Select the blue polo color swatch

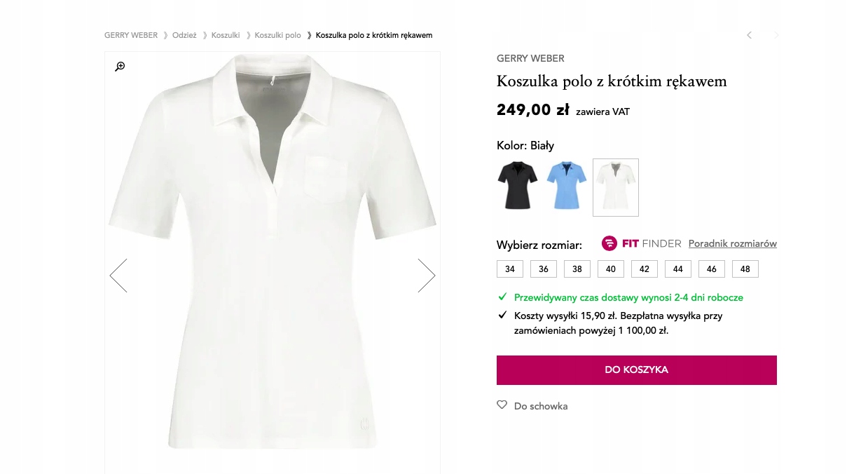tap(566, 186)
